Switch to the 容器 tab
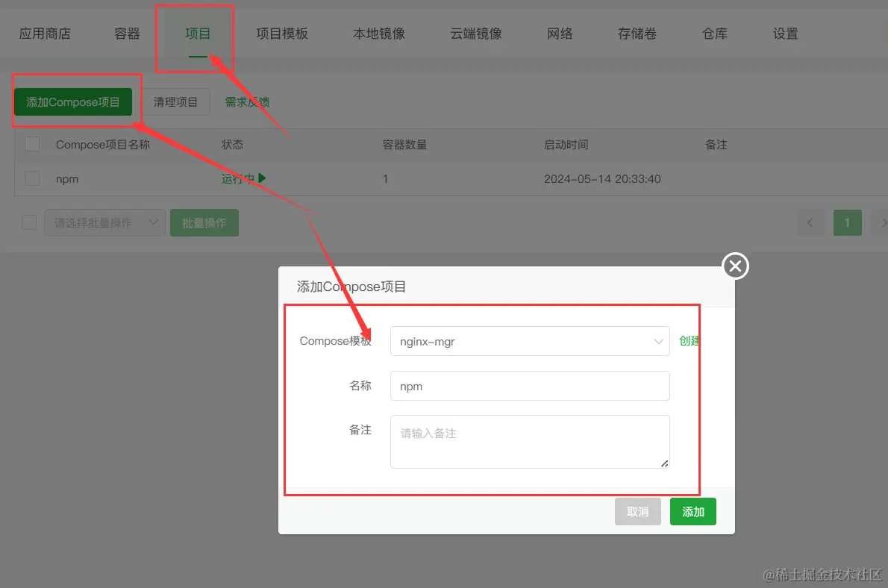Screen dimensions: 888x588 pos(127,34)
